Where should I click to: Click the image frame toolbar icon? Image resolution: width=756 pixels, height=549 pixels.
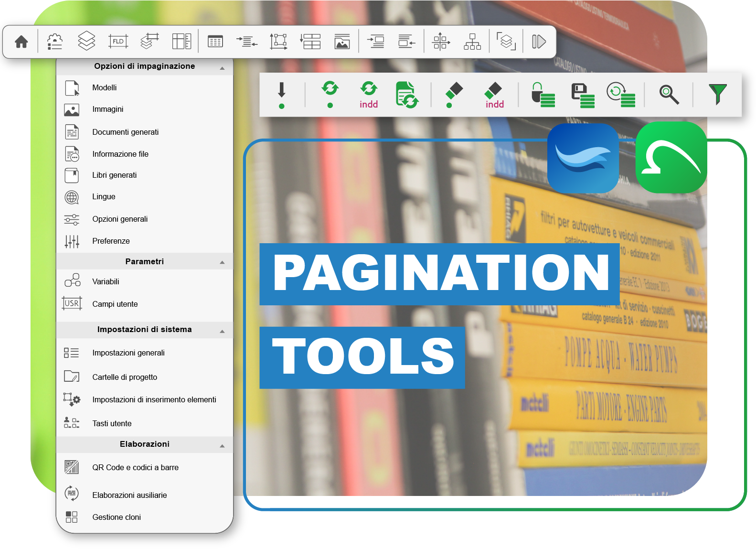click(x=342, y=42)
